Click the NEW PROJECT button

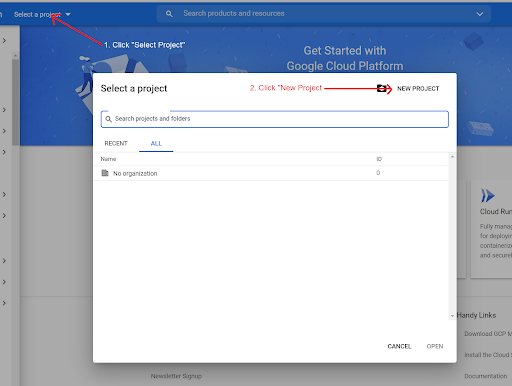(x=418, y=89)
